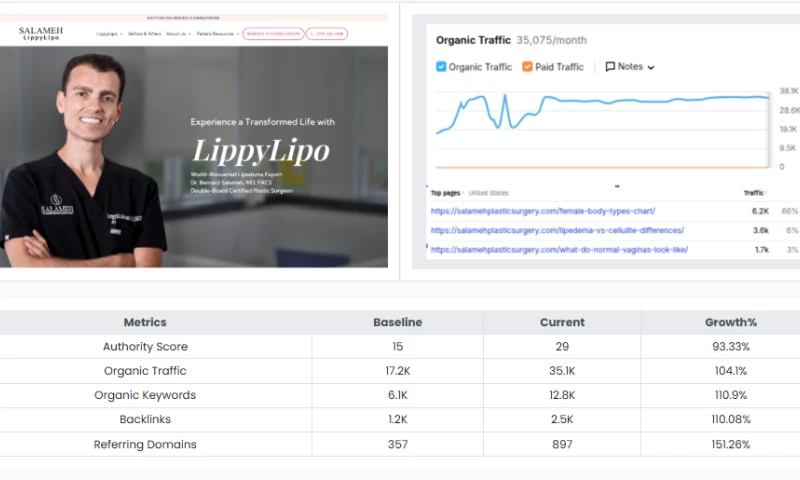Select the Referring Domains row label

coord(145,444)
